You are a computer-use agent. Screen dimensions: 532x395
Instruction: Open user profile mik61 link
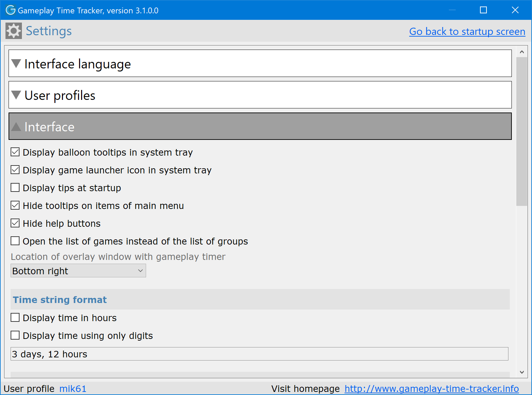[73, 389]
